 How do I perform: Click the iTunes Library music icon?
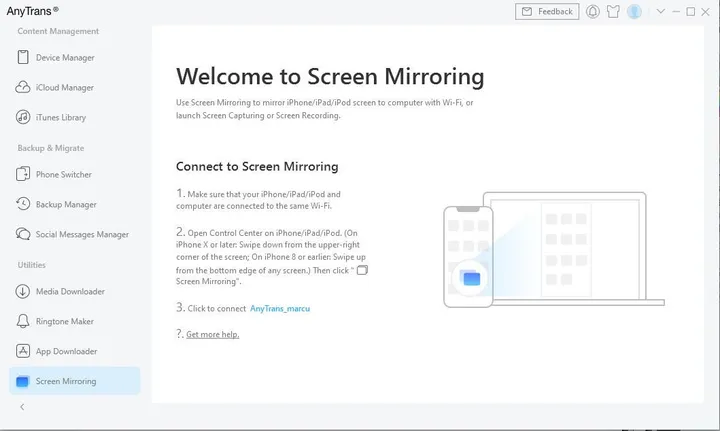click(23, 117)
